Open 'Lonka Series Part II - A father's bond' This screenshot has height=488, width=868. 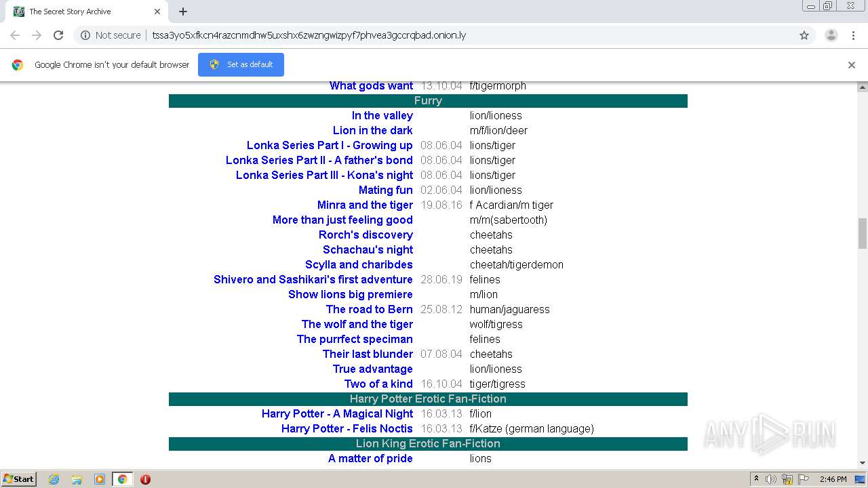(x=319, y=160)
